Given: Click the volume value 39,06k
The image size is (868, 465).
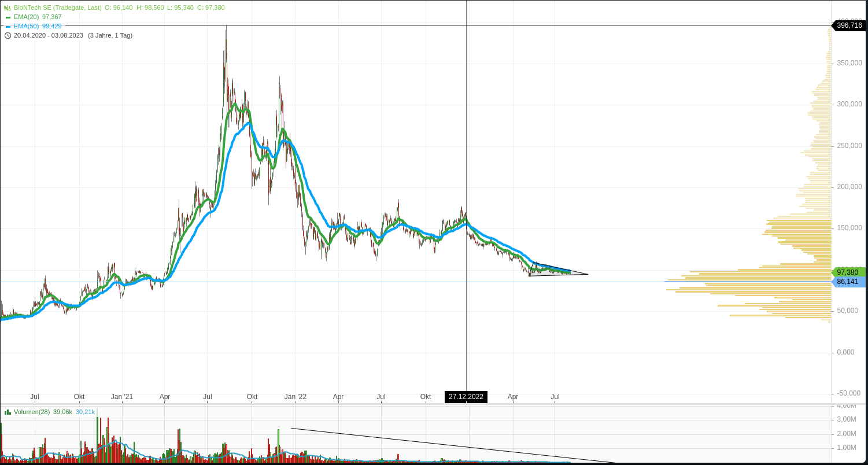Looking at the screenshot, I should point(62,412).
